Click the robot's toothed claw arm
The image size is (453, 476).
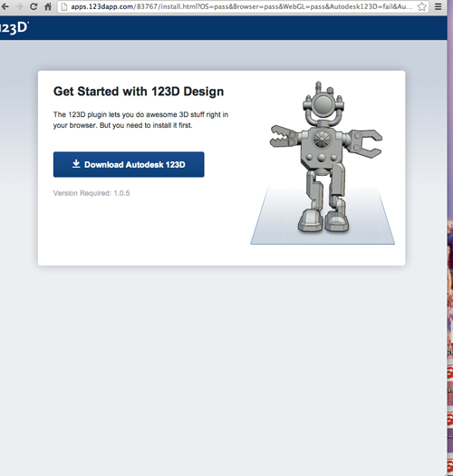[x=284, y=136]
